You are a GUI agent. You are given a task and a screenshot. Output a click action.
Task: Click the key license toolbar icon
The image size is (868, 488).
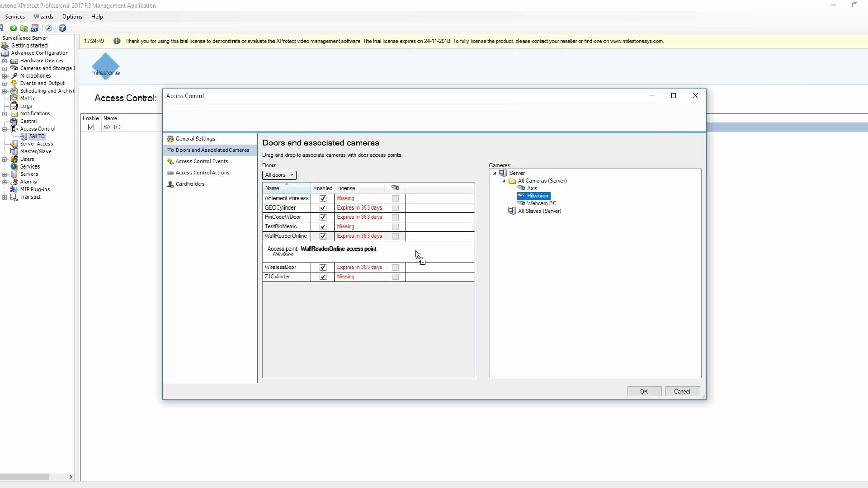[x=49, y=28]
